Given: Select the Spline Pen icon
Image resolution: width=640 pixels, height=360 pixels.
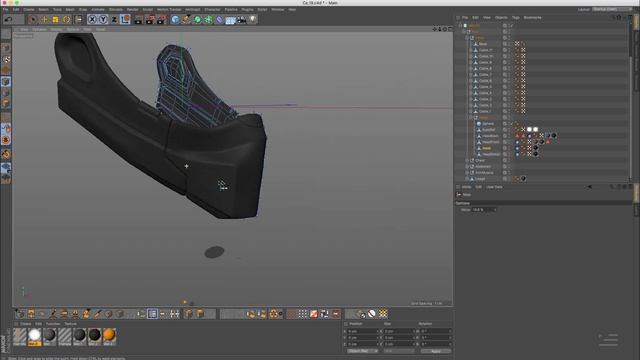Looking at the screenshot, I should pos(186,19).
